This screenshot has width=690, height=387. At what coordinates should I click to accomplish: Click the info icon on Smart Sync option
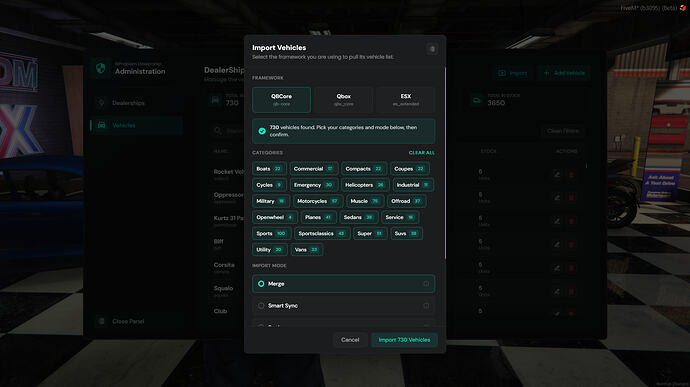click(x=426, y=306)
